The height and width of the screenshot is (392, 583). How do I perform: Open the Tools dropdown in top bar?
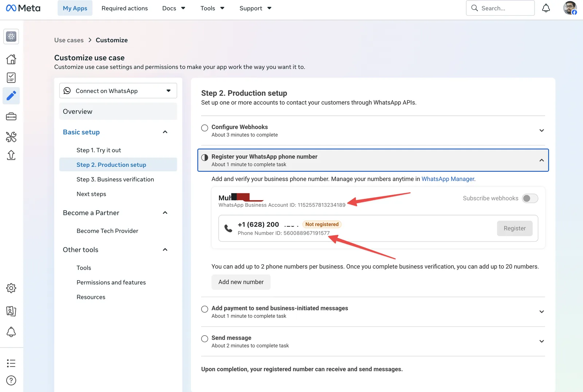click(x=212, y=8)
